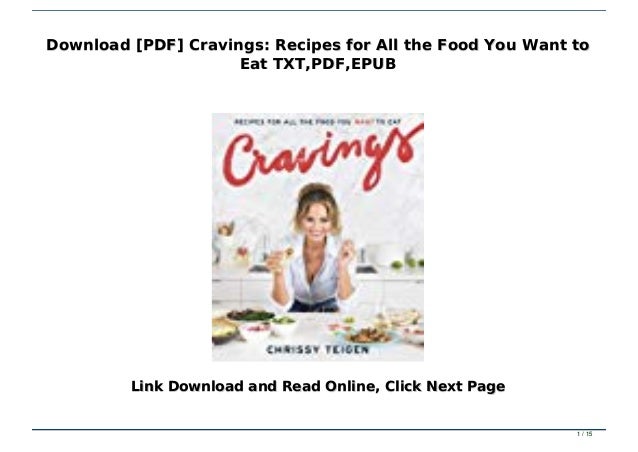Click the page indicator 1 / 15

coord(585,434)
